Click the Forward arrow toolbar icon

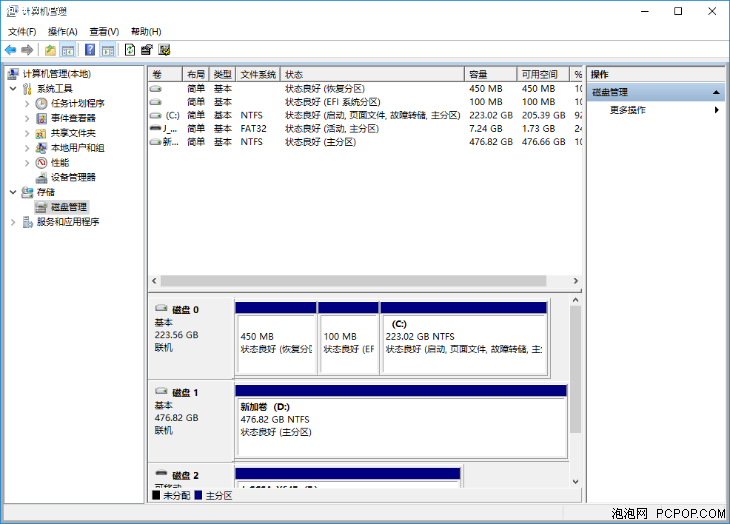(x=27, y=50)
